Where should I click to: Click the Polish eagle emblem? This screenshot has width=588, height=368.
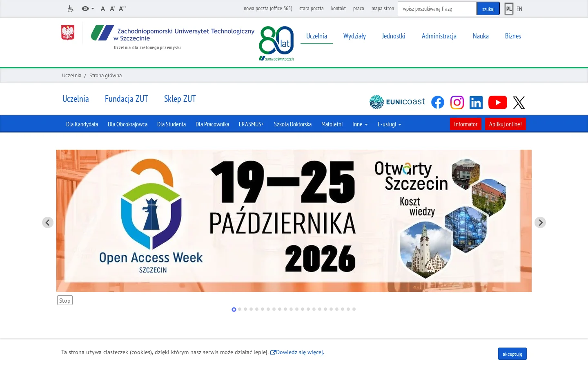tap(68, 33)
